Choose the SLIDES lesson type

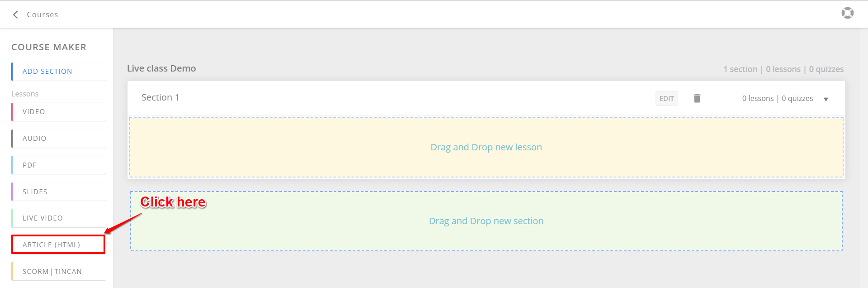pyautogui.click(x=59, y=192)
